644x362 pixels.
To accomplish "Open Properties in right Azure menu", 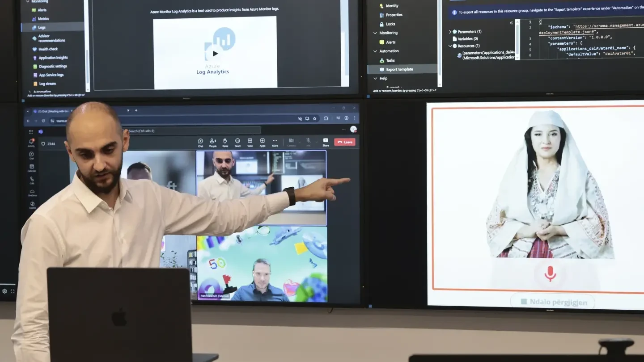I will (391, 15).
